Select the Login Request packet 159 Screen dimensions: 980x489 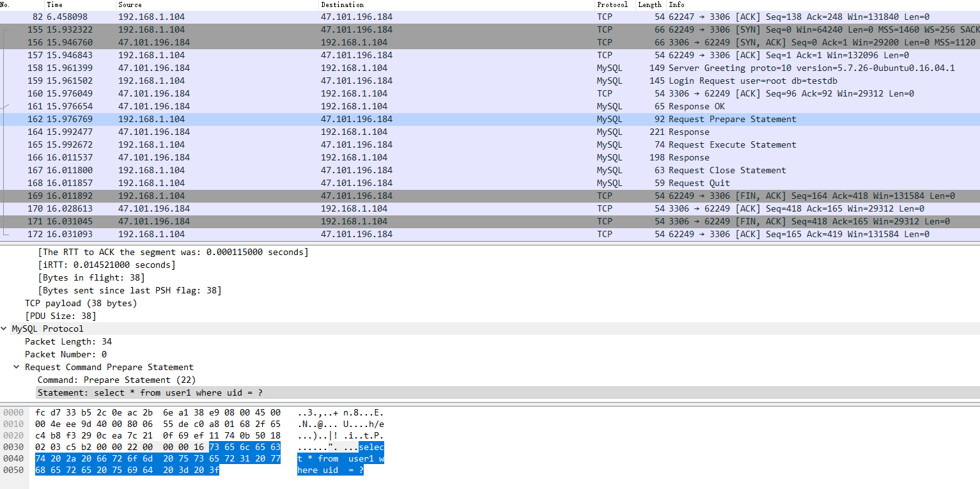490,81
